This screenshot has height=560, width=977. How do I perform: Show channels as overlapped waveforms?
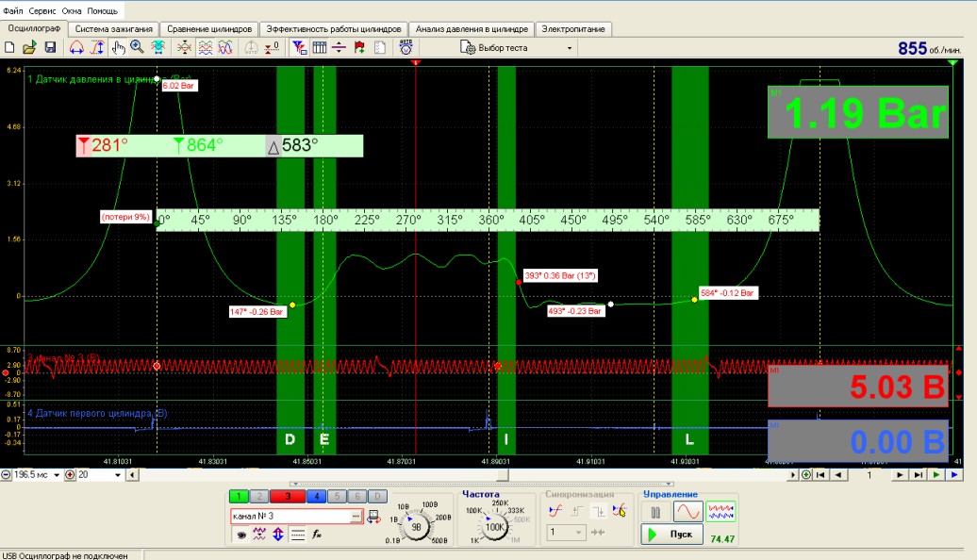tap(225, 47)
